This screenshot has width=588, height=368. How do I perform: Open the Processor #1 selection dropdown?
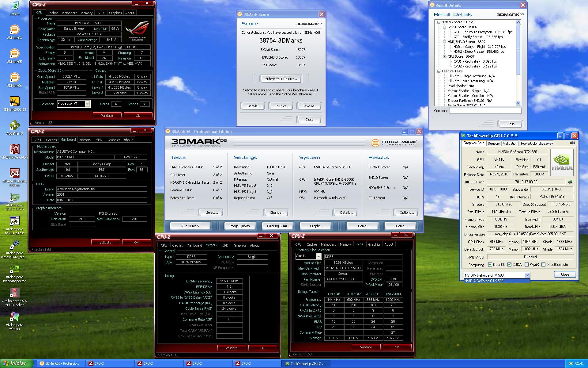coord(87,104)
